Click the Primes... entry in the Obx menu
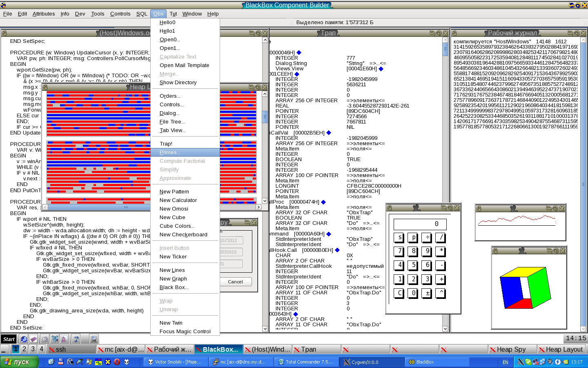This screenshot has width=588, height=368. (170, 153)
